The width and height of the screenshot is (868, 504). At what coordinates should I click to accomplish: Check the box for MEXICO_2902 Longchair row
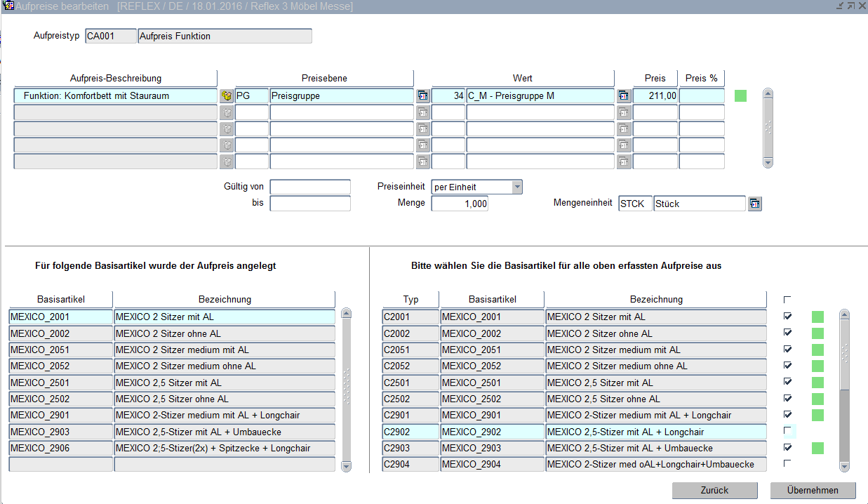(787, 430)
